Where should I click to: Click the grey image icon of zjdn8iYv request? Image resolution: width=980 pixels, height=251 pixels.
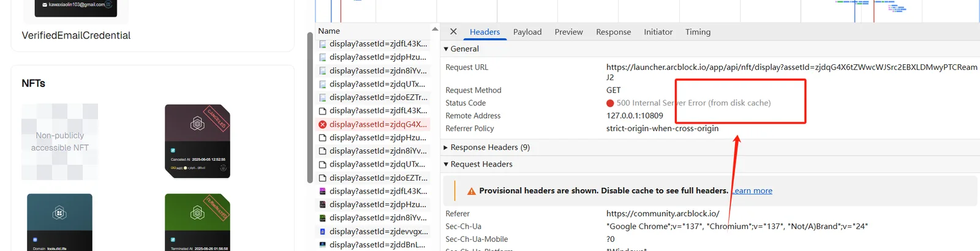coord(323,71)
